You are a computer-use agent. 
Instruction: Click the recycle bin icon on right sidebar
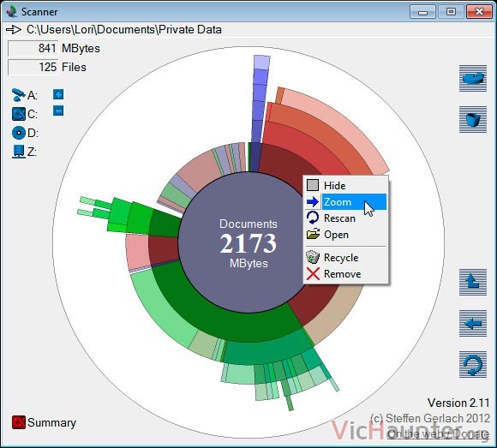[473, 119]
